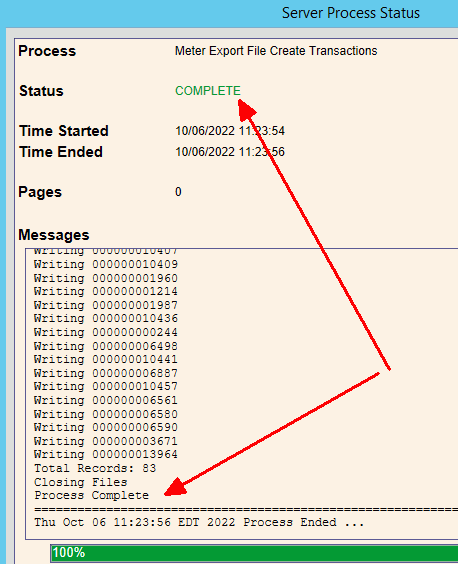This screenshot has height=564, width=458.
Task: Select process name 'Meter Export File Create Transactions'
Action: 276,51
